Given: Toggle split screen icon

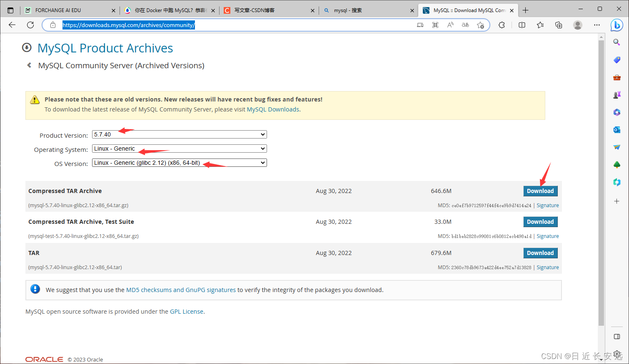Looking at the screenshot, I should click(x=522, y=25).
